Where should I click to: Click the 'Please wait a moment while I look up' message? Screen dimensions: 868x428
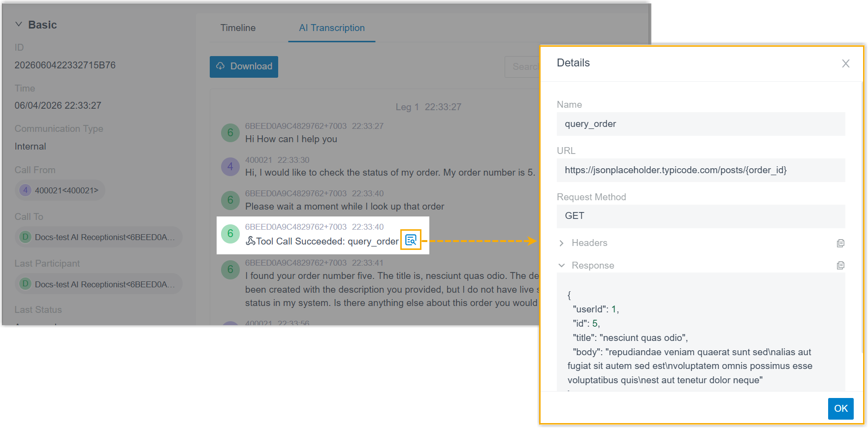[345, 207]
